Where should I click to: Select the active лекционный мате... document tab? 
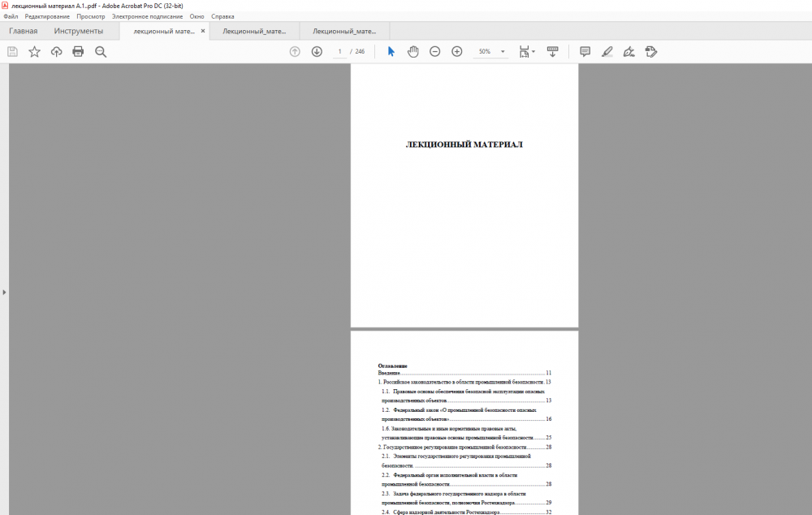(x=164, y=31)
